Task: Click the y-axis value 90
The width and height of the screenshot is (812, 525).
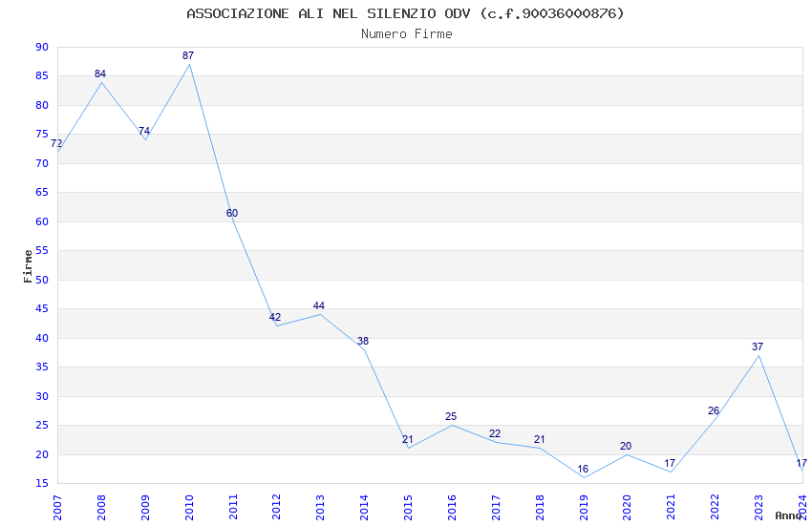Action: pyautogui.click(x=42, y=47)
